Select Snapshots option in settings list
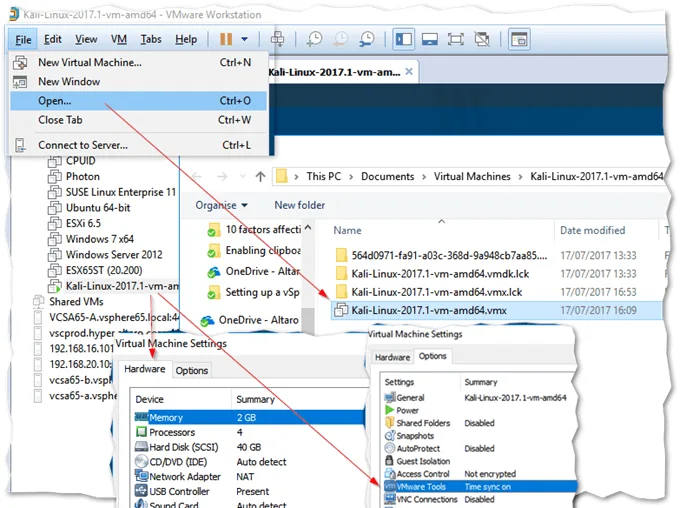 [480, 436]
